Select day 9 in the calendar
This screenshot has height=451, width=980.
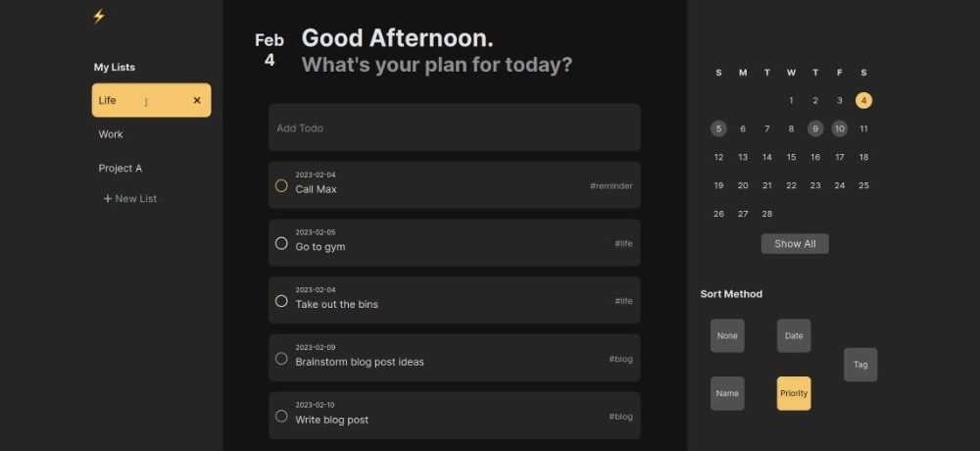tap(815, 128)
